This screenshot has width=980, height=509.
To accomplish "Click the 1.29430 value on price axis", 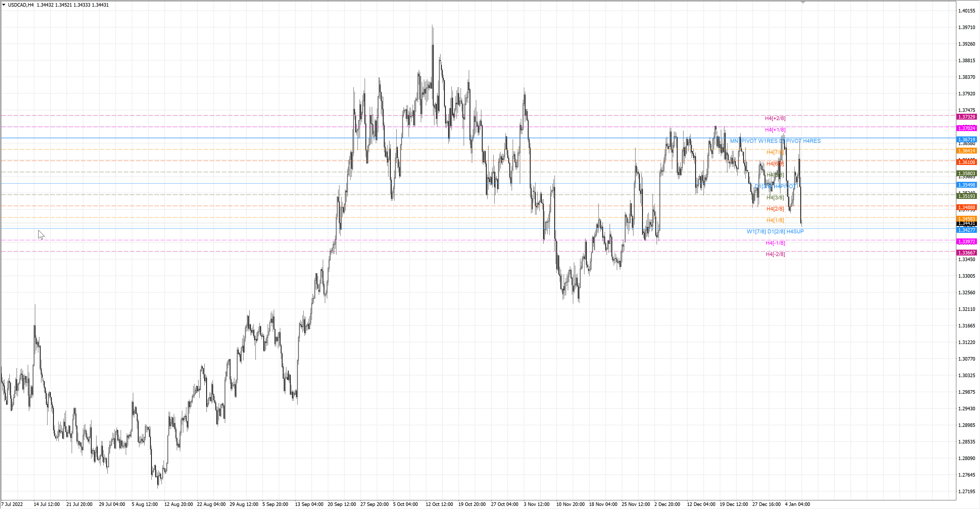I will 967,409.
